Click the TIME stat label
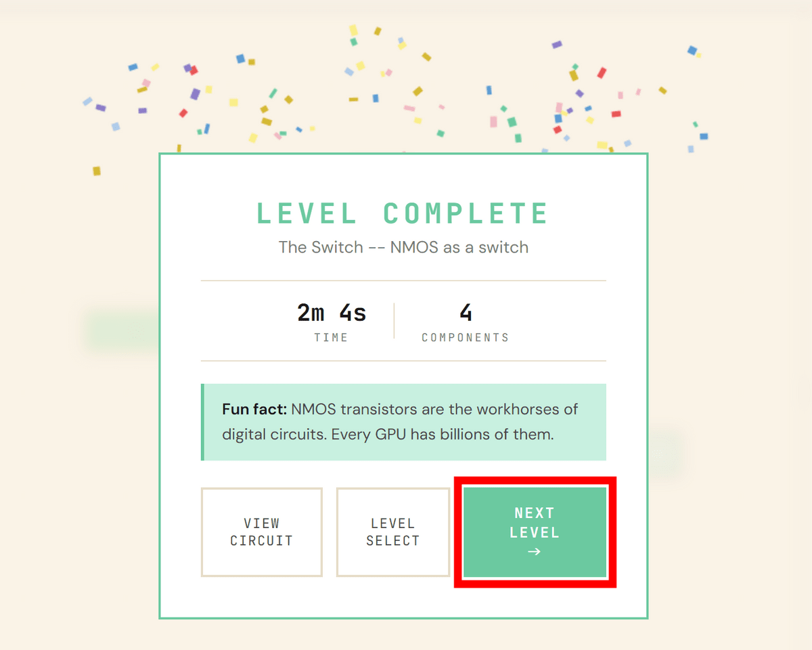The image size is (812, 650). (331, 337)
